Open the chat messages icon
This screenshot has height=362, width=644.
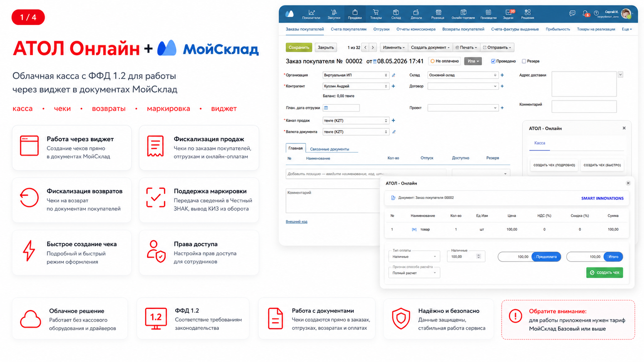pos(572,13)
